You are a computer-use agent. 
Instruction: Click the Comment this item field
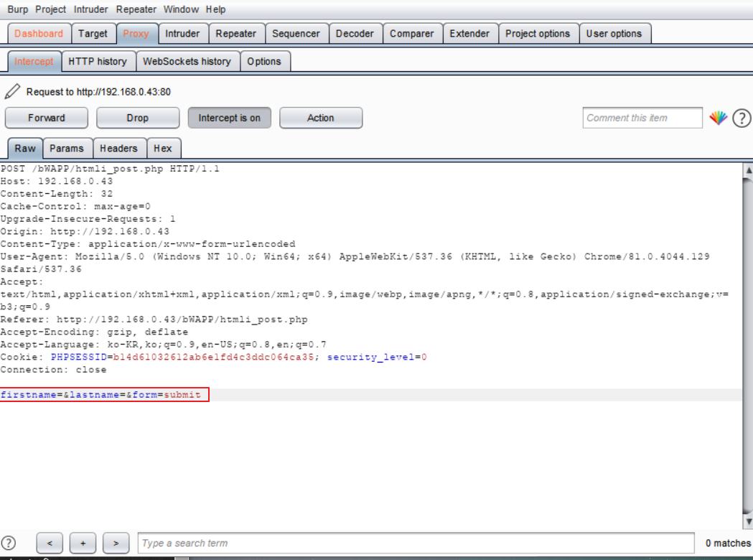[642, 118]
